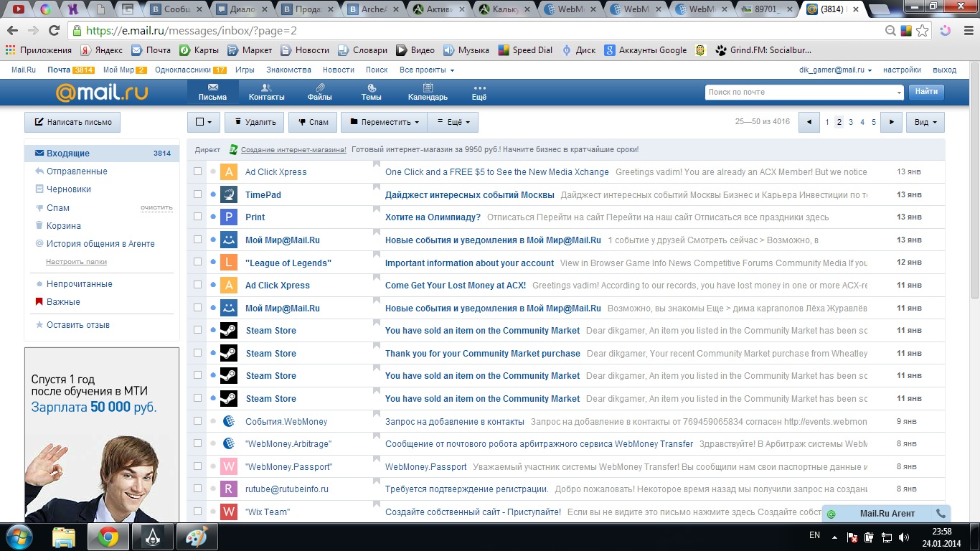Expand the Все проекты menu
The height and width of the screenshot is (551, 980).
(427, 70)
